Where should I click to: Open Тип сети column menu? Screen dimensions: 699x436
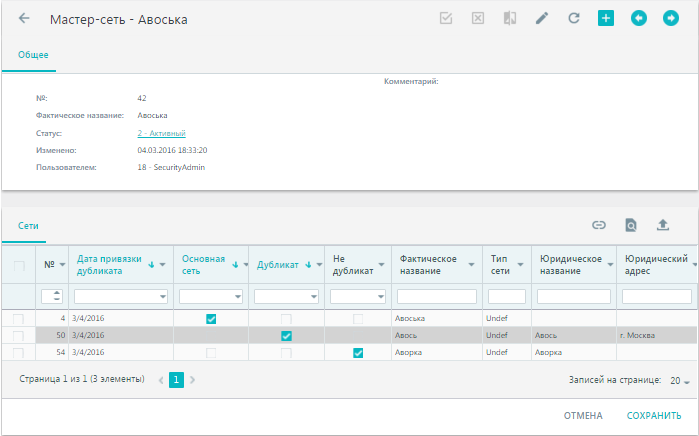(520, 265)
